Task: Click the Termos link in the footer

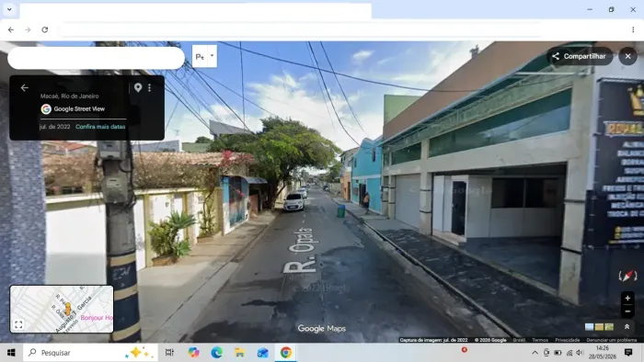Action: (x=540, y=340)
